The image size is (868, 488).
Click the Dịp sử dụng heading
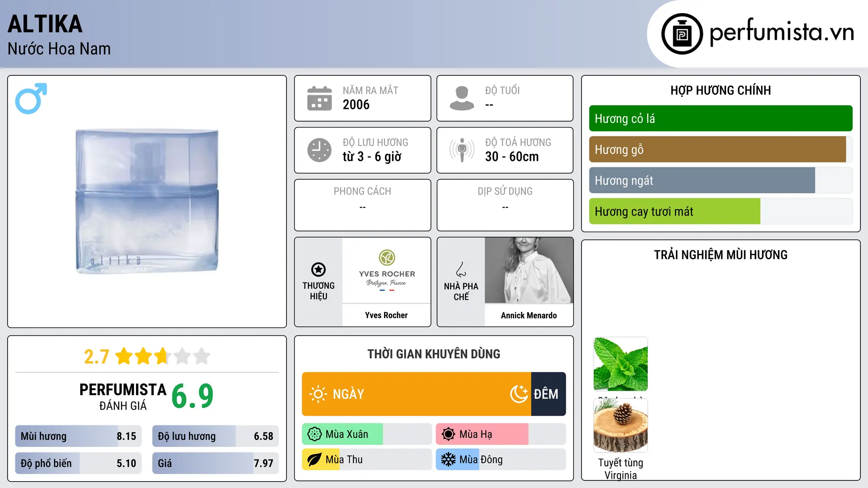pyautogui.click(x=505, y=191)
